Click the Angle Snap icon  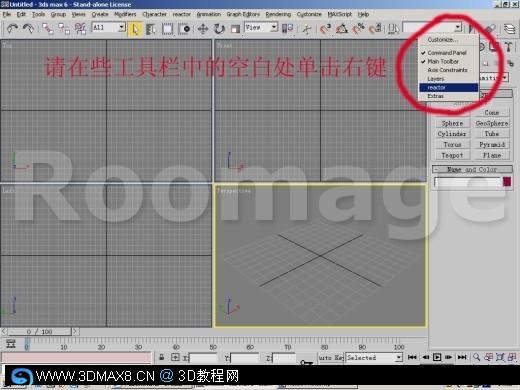click(x=342, y=29)
